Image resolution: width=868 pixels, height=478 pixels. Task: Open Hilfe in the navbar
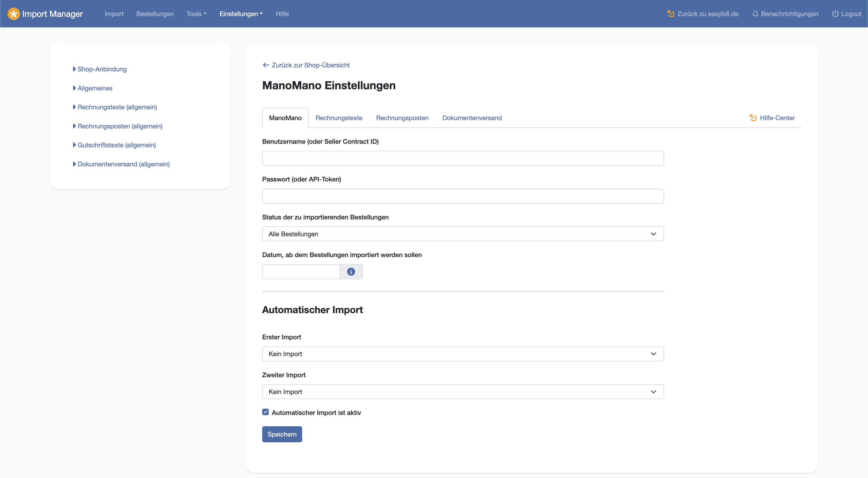tap(282, 14)
